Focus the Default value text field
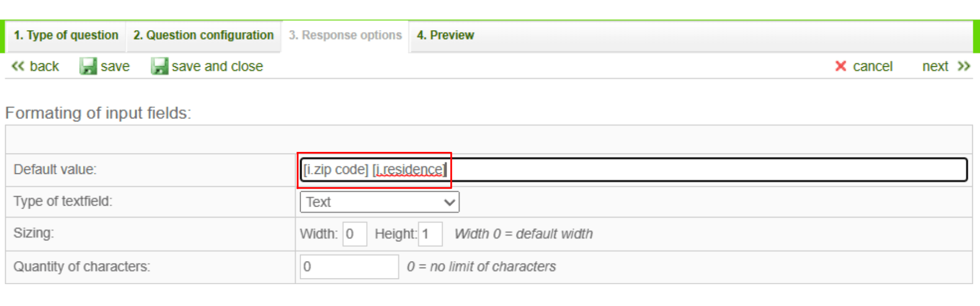This screenshot has height=306, width=980. coord(664,169)
